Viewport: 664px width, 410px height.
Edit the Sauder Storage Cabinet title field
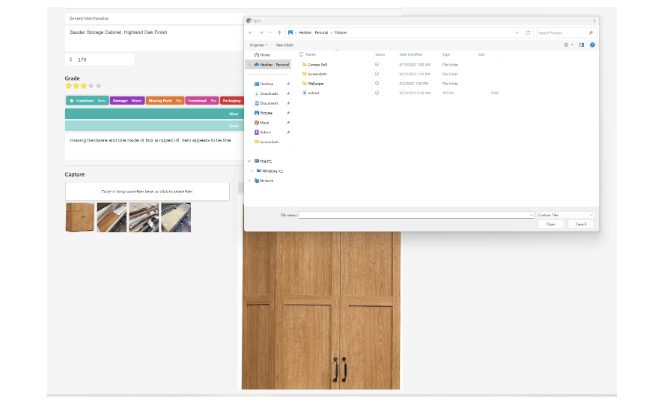point(155,39)
